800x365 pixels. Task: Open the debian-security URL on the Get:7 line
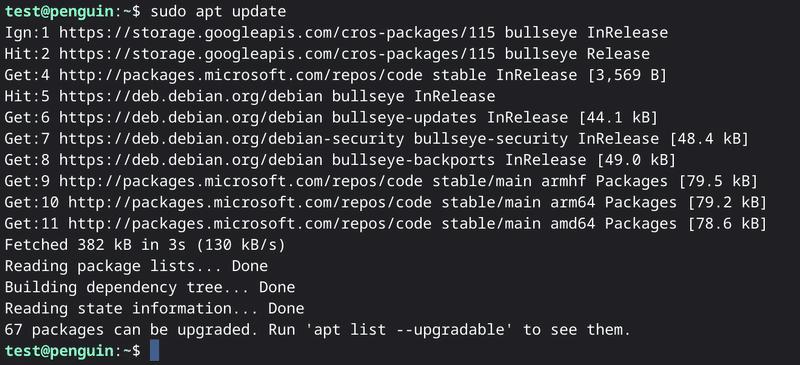coord(232,139)
